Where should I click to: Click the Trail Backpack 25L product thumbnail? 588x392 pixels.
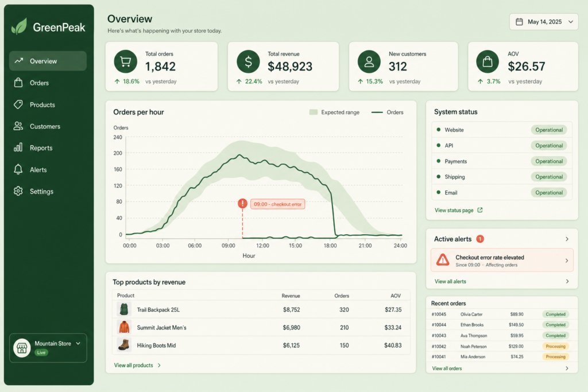[x=124, y=309]
